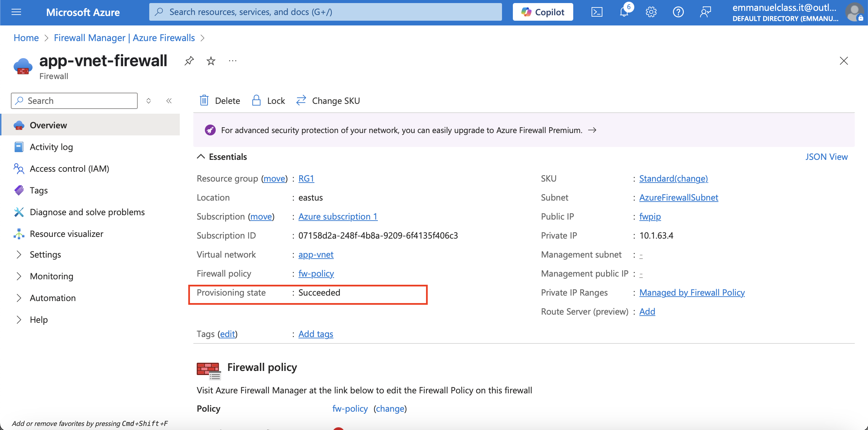Click the Succeeded provisioning state value
The height and width of the screenshot is (430, 868).
tap(319, 293)
